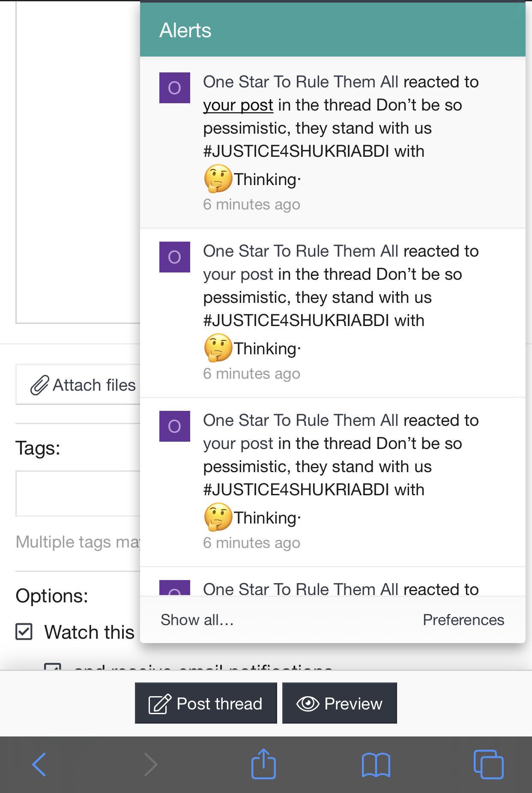The height and width of the screenshot is (793, 532).
Task: Tap the Safari forward arrow
Action: [x=151, y=765]
